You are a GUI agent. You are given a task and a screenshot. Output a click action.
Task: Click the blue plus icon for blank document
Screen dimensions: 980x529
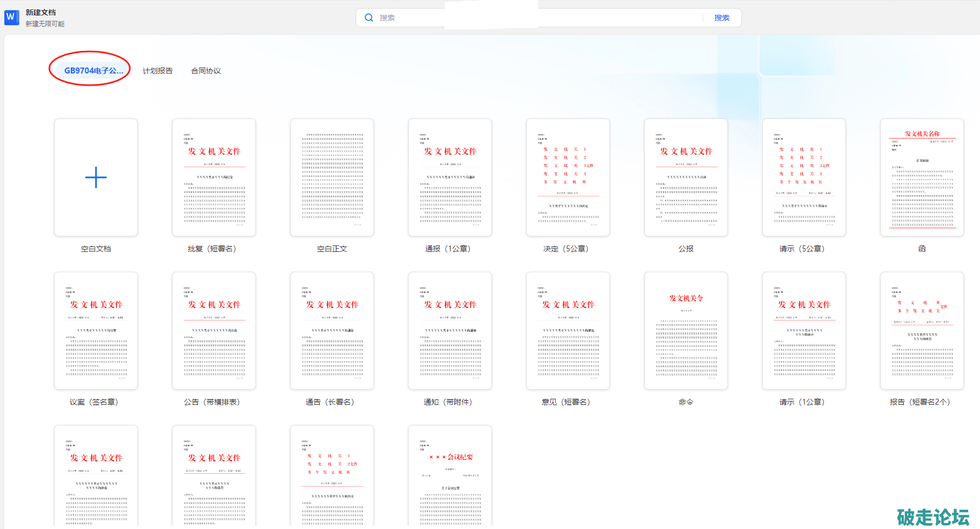point(96,177)
